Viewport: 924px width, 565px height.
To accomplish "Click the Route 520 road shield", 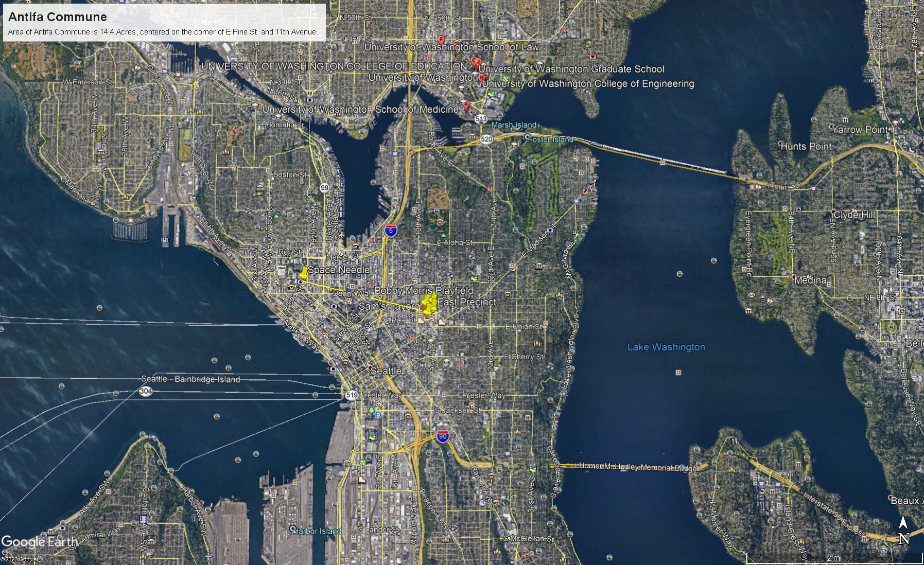I will click(486, 139).
